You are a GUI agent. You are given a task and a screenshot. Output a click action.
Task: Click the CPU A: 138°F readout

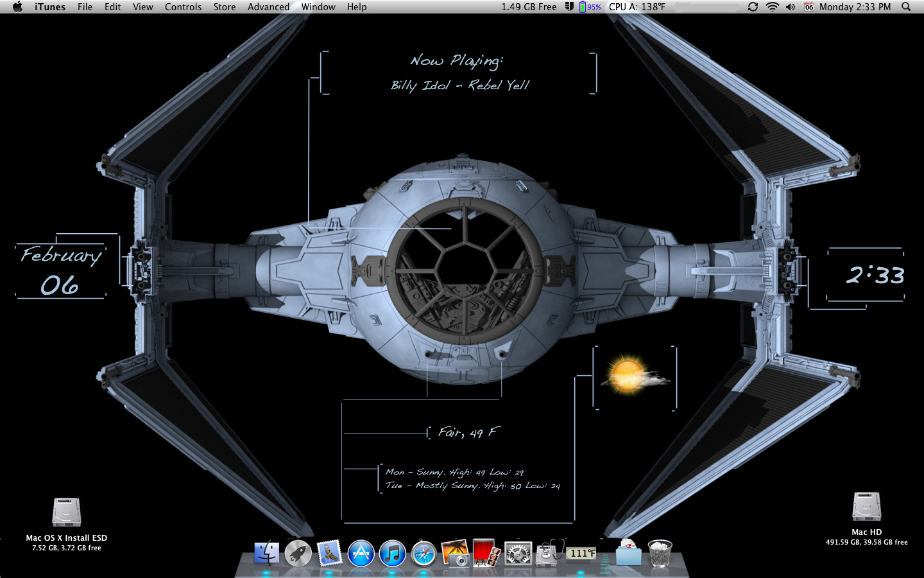pos(637,6)
